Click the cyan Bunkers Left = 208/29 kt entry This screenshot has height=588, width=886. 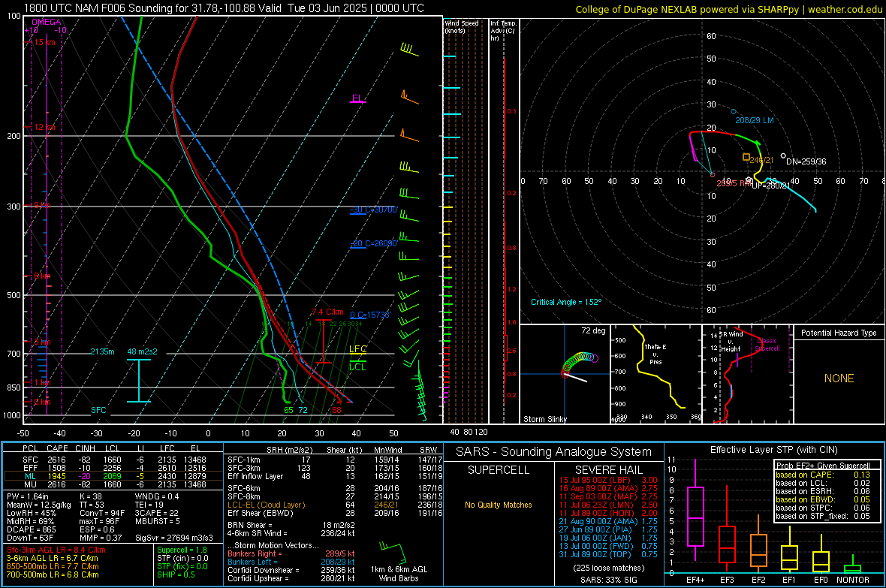tap(291, 562)
